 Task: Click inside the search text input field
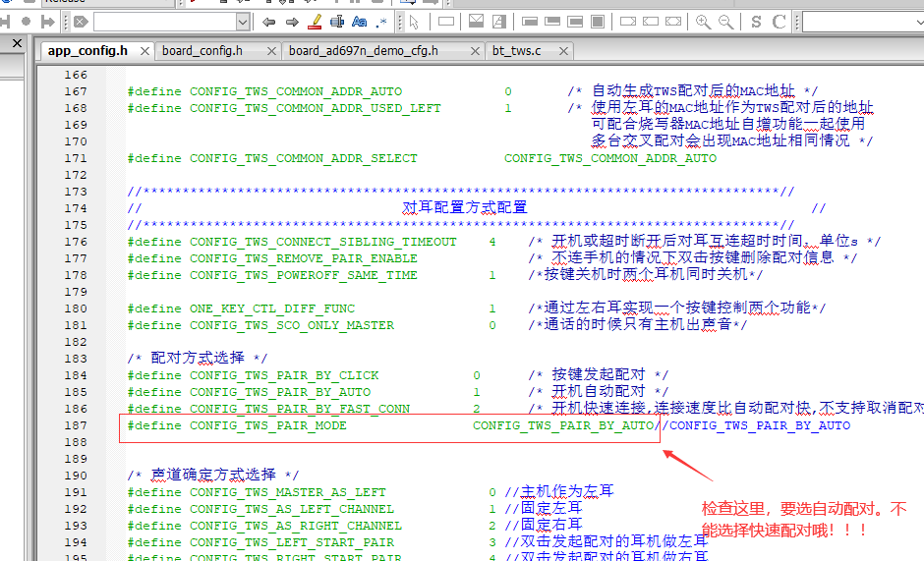[165, 23]
